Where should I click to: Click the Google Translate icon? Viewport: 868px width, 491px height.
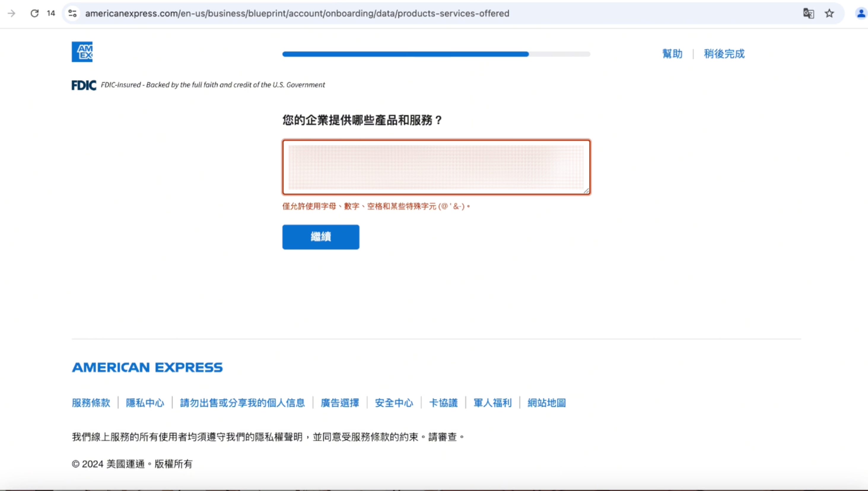[808, 13]
